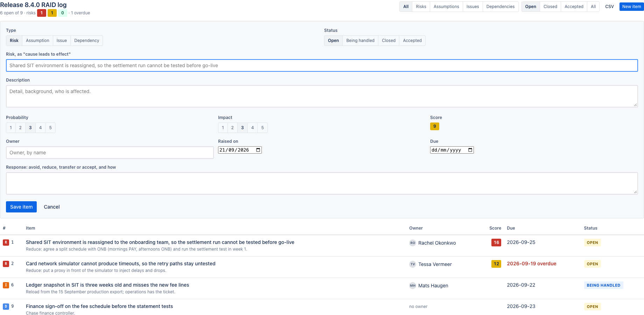Open the Raised on calendar picker icon
The width and height of the screenshot is (644, 315).
pyautogui.click(x=258, y=150)
